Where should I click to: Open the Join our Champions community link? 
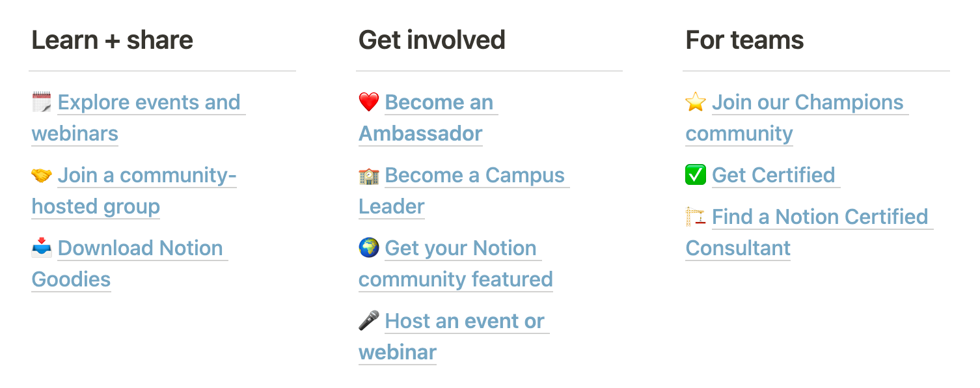[x=808, y=102]
